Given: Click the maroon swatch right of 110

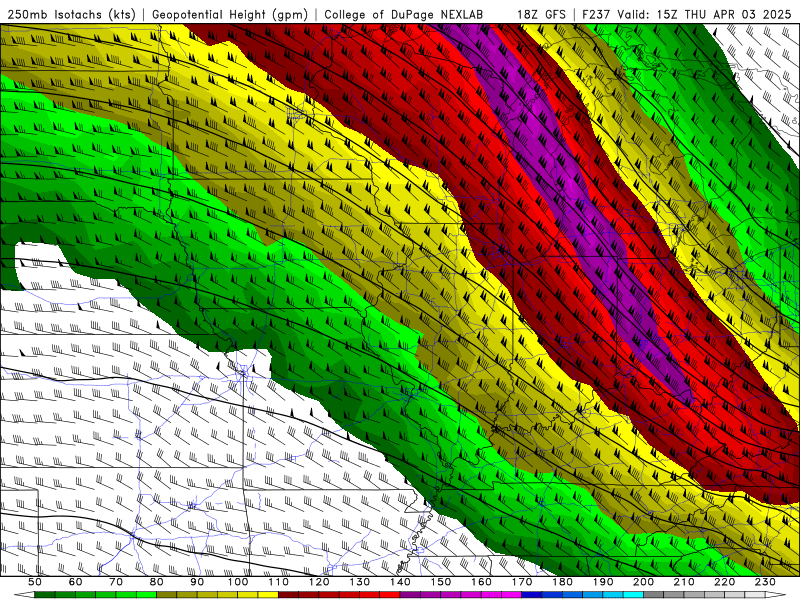Looking at the screenshot, I should pyautogui.click(x=288, y=595).
